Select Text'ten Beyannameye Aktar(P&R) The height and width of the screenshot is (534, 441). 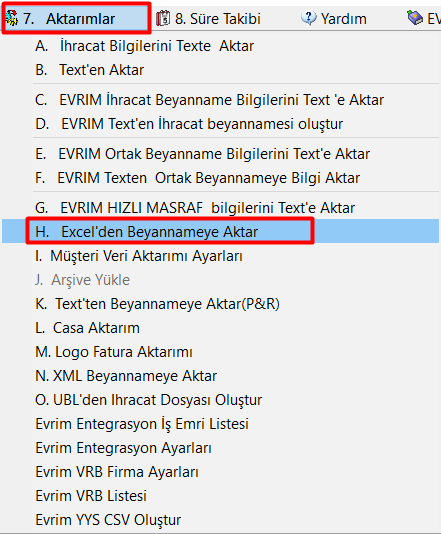220,304
